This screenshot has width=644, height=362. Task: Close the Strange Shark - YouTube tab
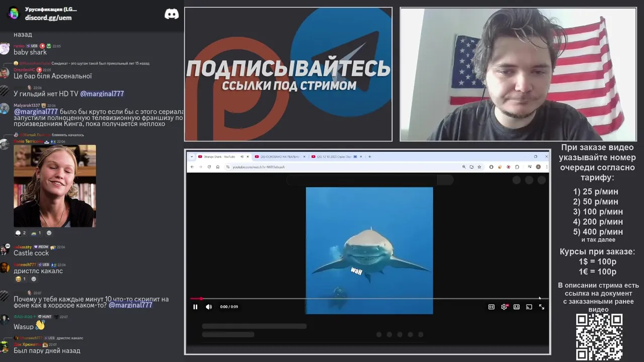tap(248, 156)
